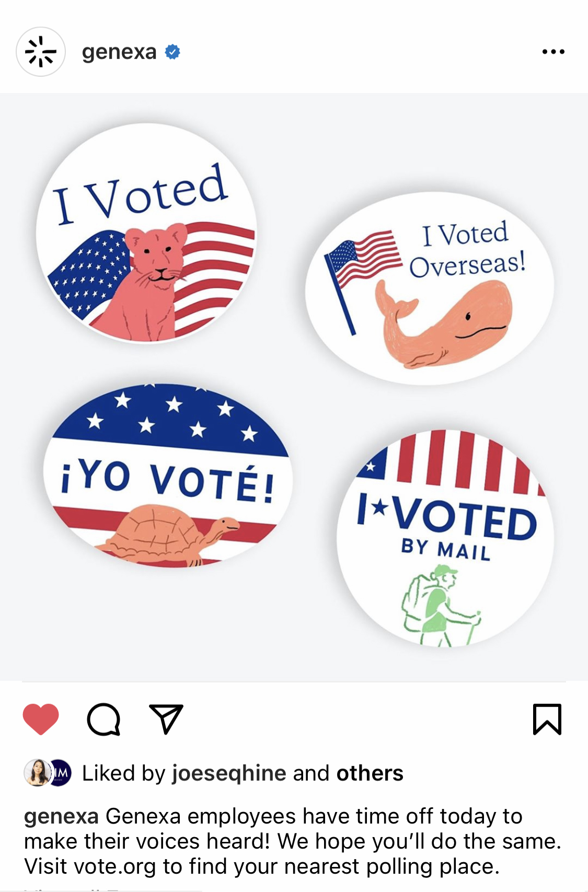
Task: Tap the liker's profile photo avatar
Action: pyautogui.click(x=38, y=773)
